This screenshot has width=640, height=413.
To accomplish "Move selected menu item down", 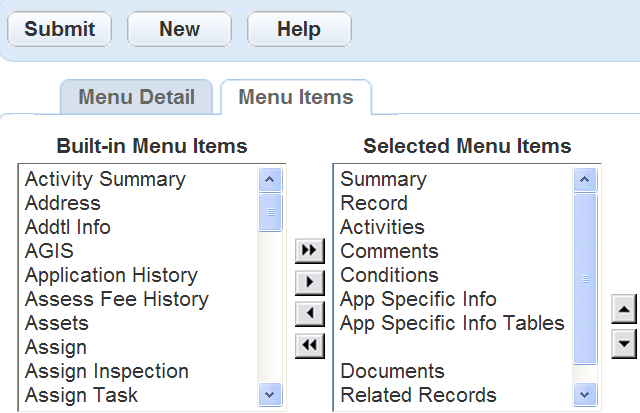I will point(624,344).
